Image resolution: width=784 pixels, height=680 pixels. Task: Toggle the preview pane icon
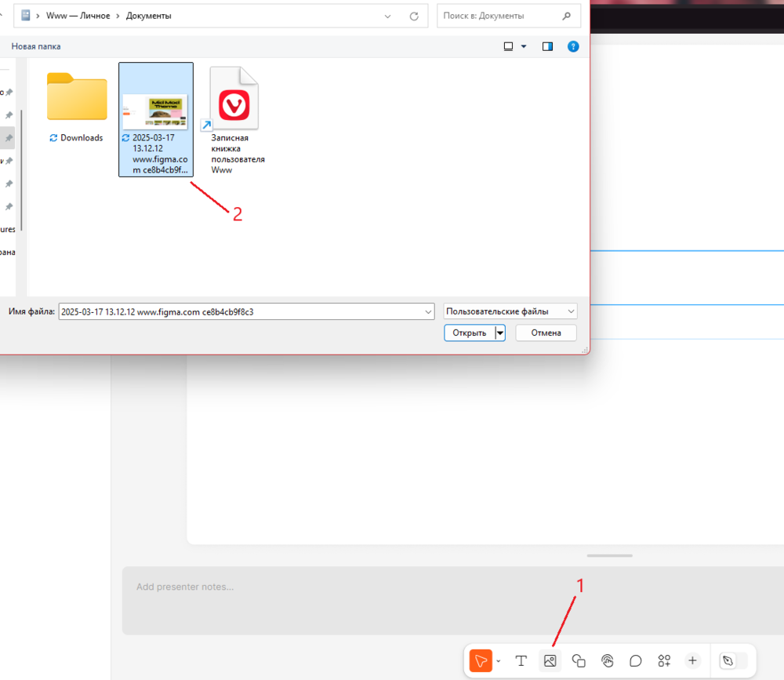tap(547, 46)
